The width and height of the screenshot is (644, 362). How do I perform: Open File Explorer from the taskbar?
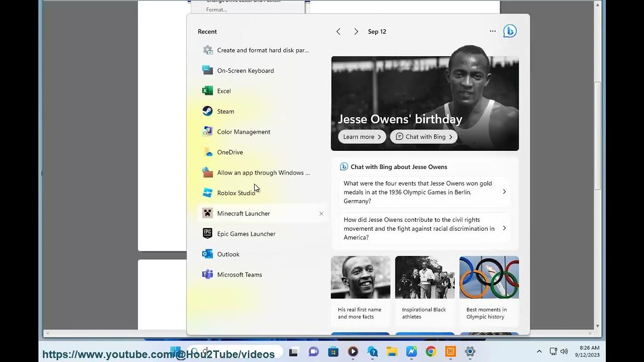pos(392,351)
